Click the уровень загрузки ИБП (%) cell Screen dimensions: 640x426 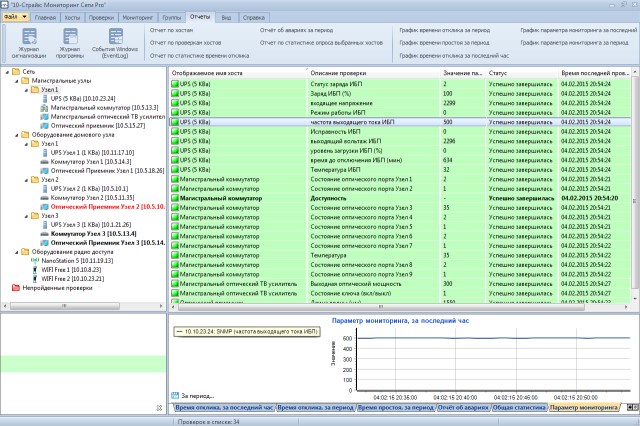[346, 151]
